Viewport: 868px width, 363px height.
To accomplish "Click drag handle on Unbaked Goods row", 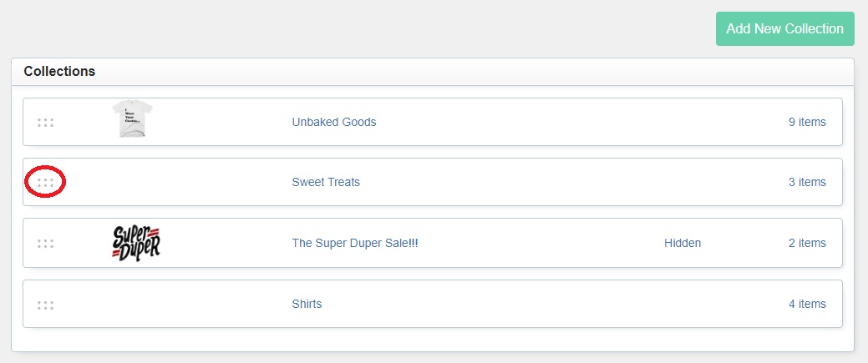I will tap(45, 123).
